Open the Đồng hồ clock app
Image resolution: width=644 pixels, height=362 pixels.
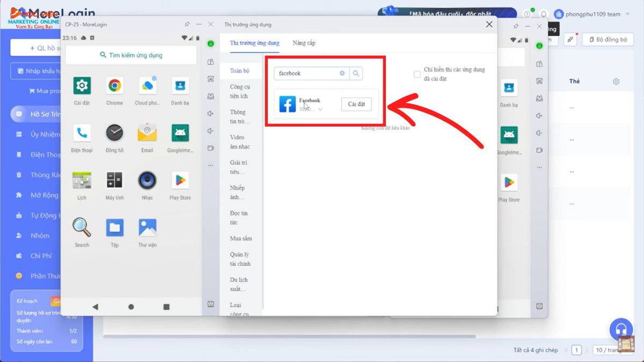click(114, 133)
